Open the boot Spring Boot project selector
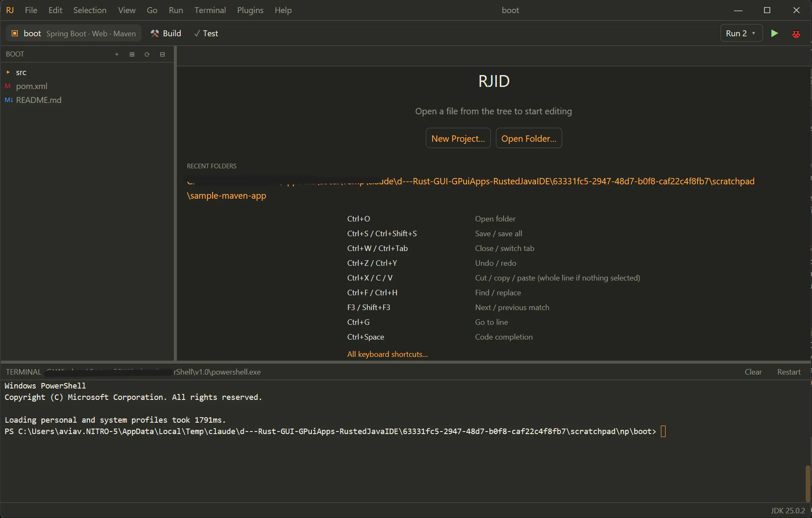Image resolution: width=812 pixels, height=518 pixels. coord(74,33)
